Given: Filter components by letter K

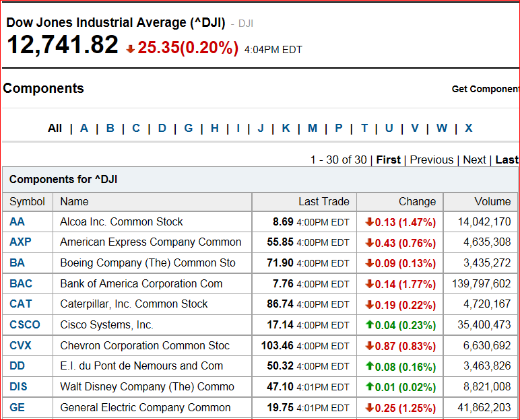Looking at the screenshot, I should coord(286,128).
